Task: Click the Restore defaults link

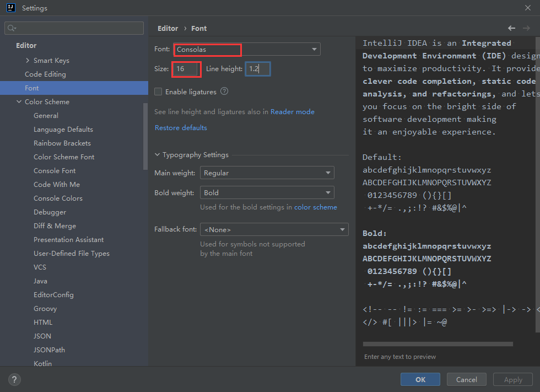Action: pyautogui.click(x=181, y=127)
